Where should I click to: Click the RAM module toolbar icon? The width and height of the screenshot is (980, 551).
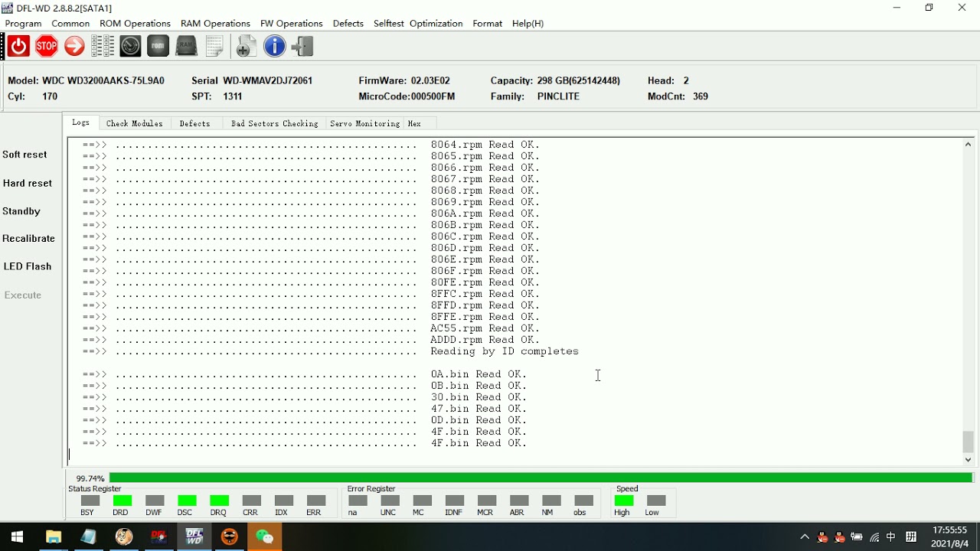point(187,47)
